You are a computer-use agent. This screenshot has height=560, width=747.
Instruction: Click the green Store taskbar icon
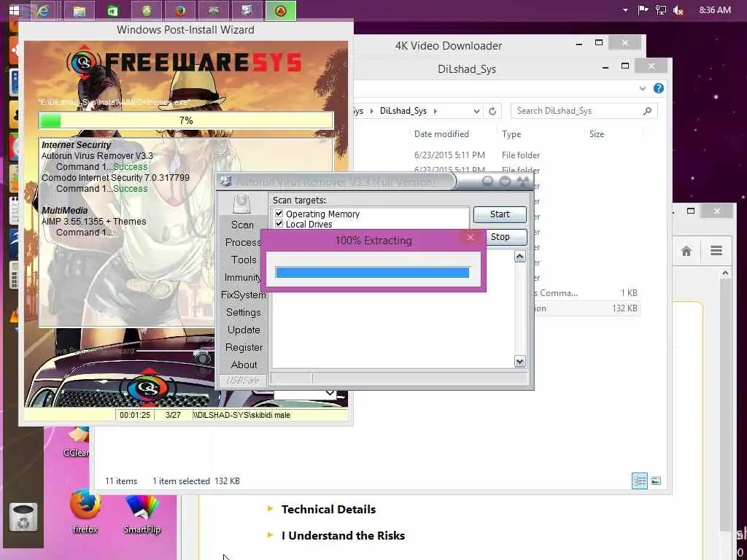click(x=113, y=10)
